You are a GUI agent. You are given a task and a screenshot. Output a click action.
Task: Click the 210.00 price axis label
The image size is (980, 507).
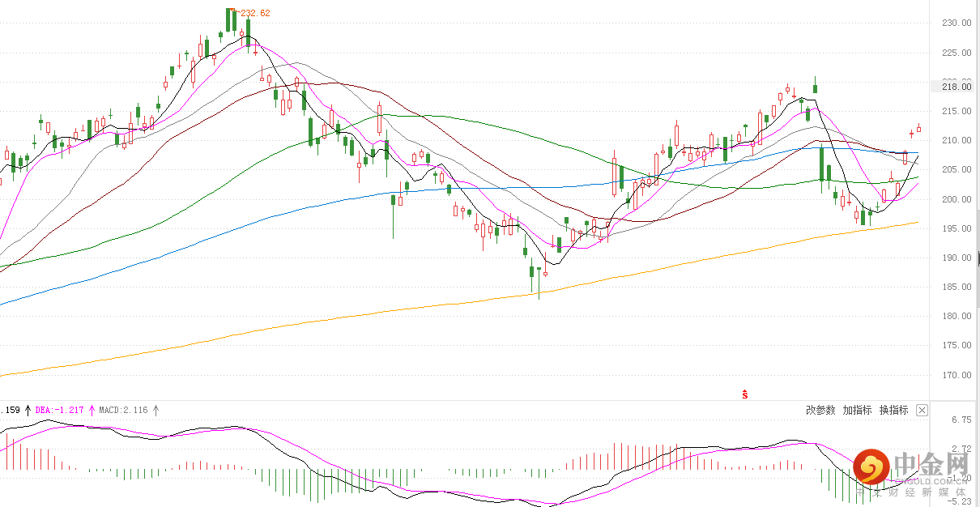(957, 140)
